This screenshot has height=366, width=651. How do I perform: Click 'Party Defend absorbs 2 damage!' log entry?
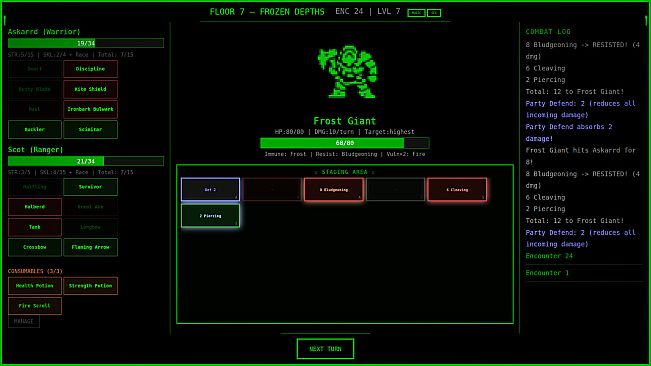click(569, 133)
